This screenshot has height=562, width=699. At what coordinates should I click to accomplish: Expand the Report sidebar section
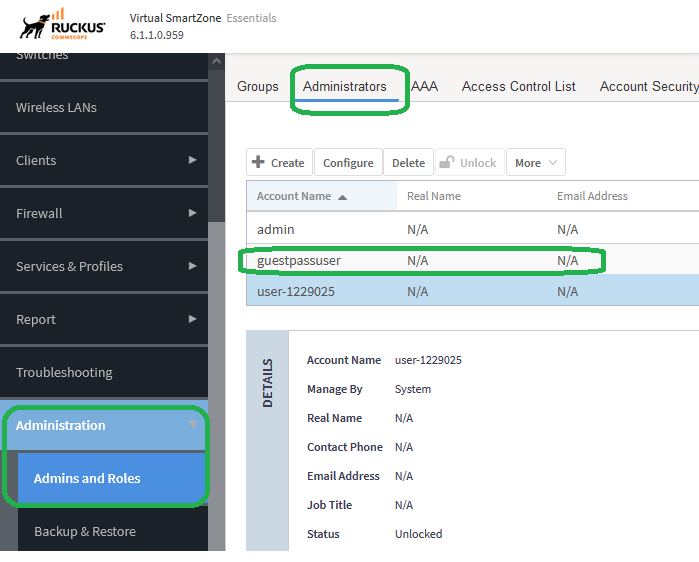click(192, 319)
